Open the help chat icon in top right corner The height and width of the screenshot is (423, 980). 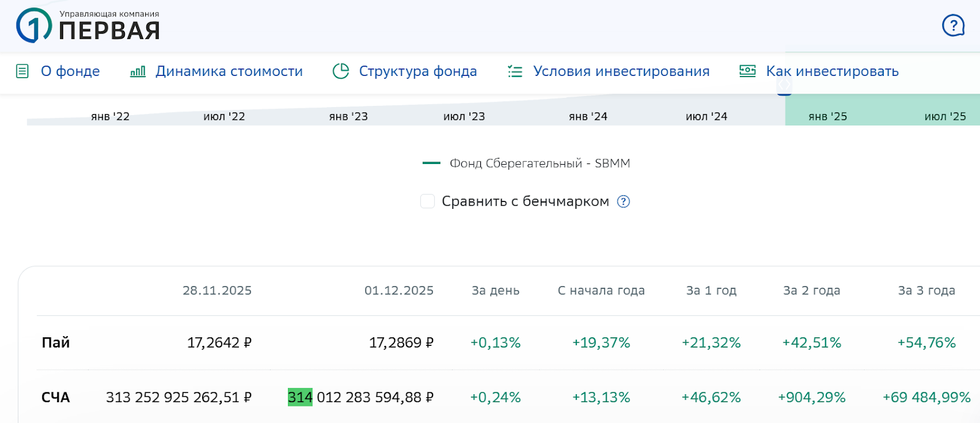(952, 26)
